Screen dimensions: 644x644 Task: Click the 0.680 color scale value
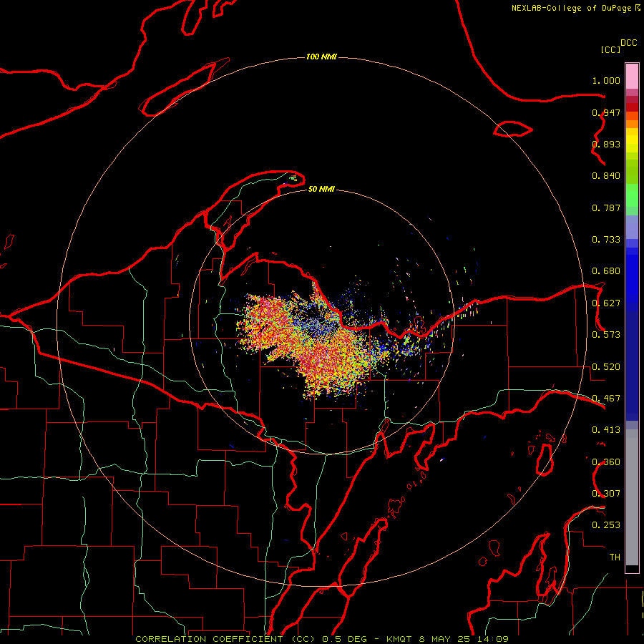coord(606,271)
